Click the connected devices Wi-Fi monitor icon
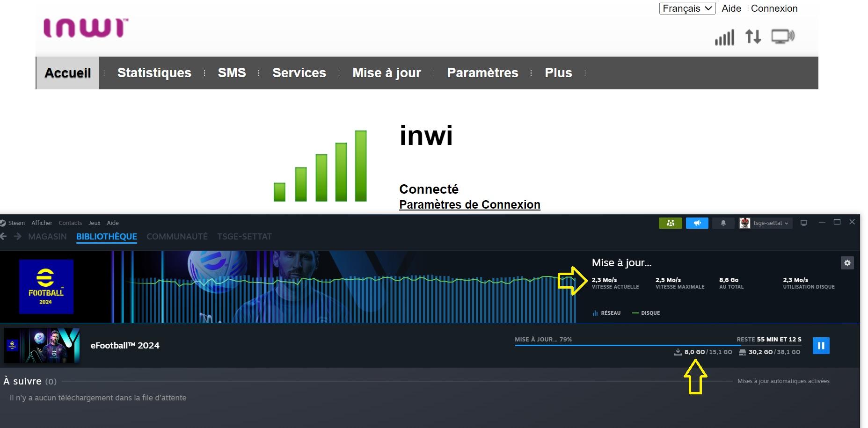The height and width of the screenshot is (428, 868). [x=783, y=36]
